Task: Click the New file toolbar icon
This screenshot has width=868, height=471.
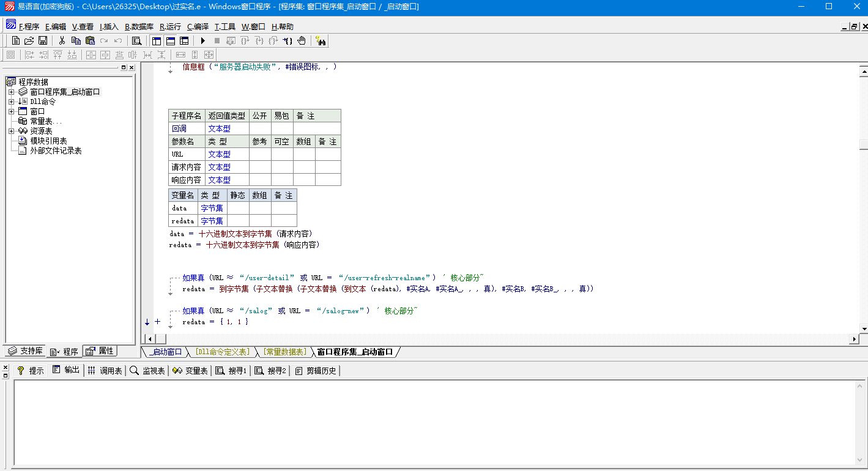Action: (x=17, y=41)
